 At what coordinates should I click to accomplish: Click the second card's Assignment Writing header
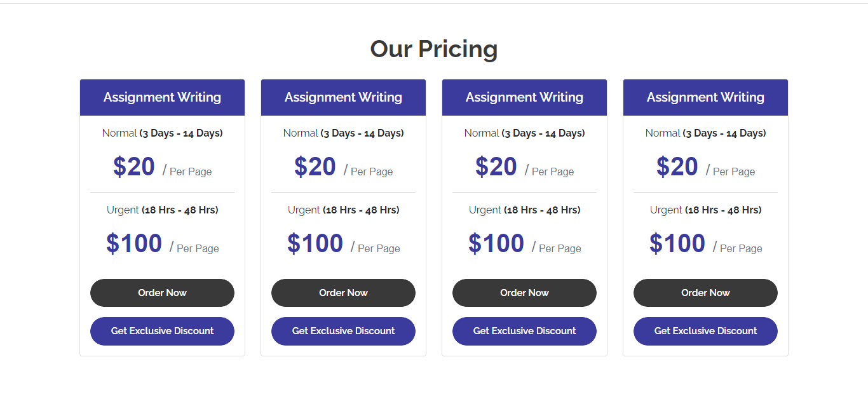[343, 97]
